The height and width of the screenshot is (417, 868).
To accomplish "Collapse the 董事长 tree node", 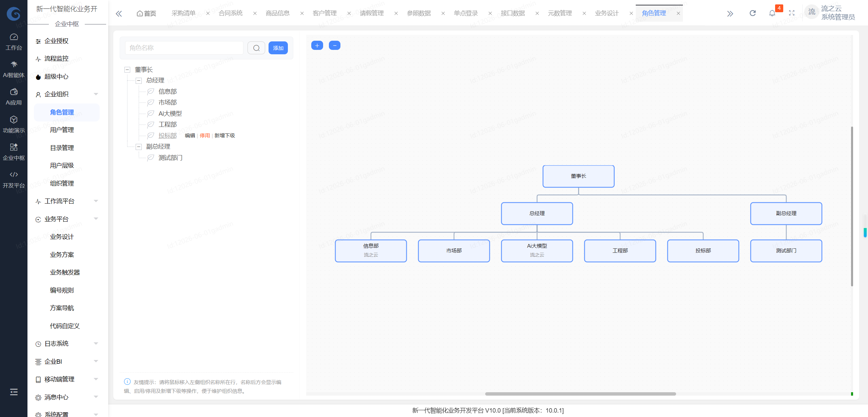I will [127, 70].
